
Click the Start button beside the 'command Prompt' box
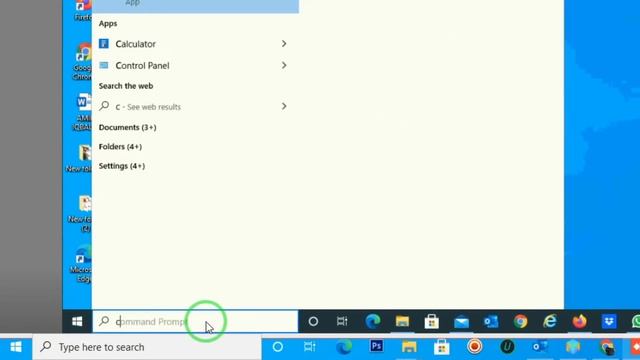[77, 322]
